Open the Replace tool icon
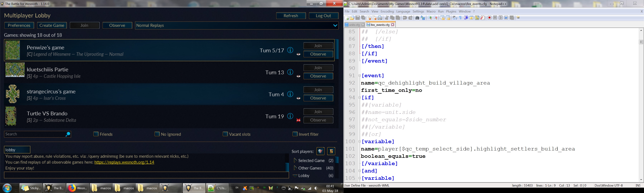 423,18
